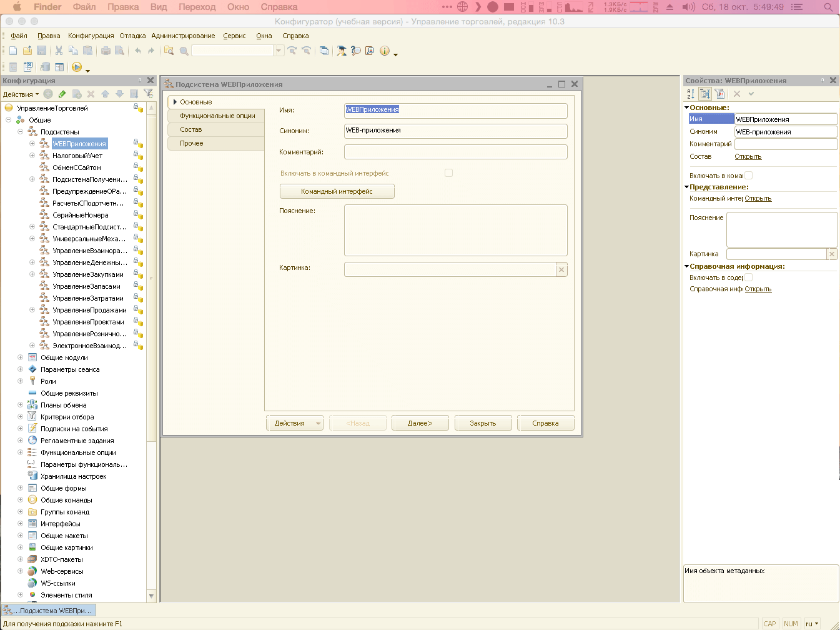Click the properties-only filter icon in Свойства panel
The image size is (840, 630).
click(x=719, y=94)
